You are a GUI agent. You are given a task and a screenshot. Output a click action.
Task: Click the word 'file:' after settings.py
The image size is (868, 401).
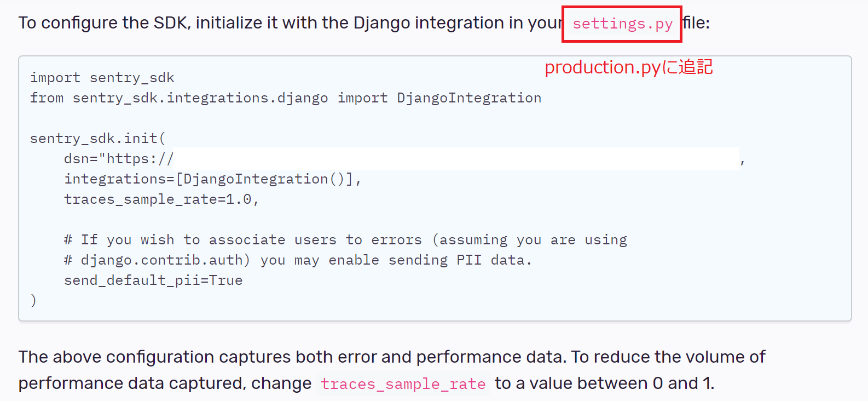[x=696, y=23]
